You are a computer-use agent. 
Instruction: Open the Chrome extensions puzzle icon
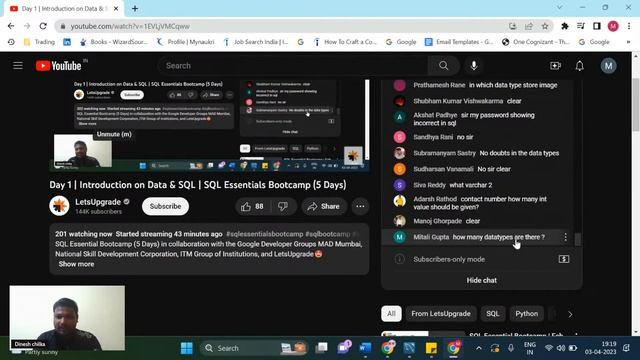point(565,26)
